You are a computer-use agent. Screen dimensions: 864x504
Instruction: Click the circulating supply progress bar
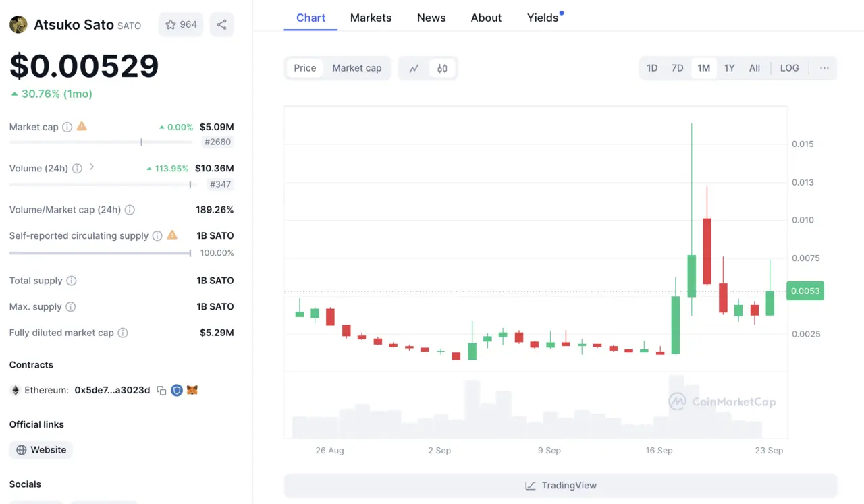(x=100, y=253)
